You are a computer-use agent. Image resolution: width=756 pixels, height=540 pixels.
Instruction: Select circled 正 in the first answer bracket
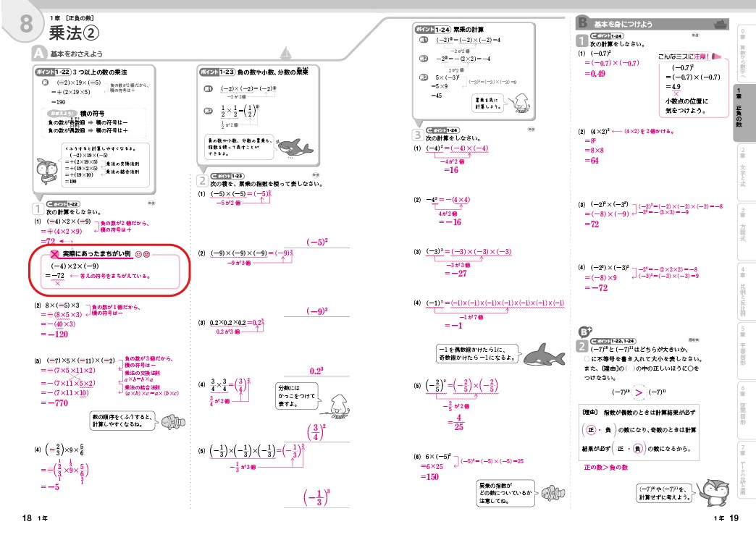tap(591, 429)
